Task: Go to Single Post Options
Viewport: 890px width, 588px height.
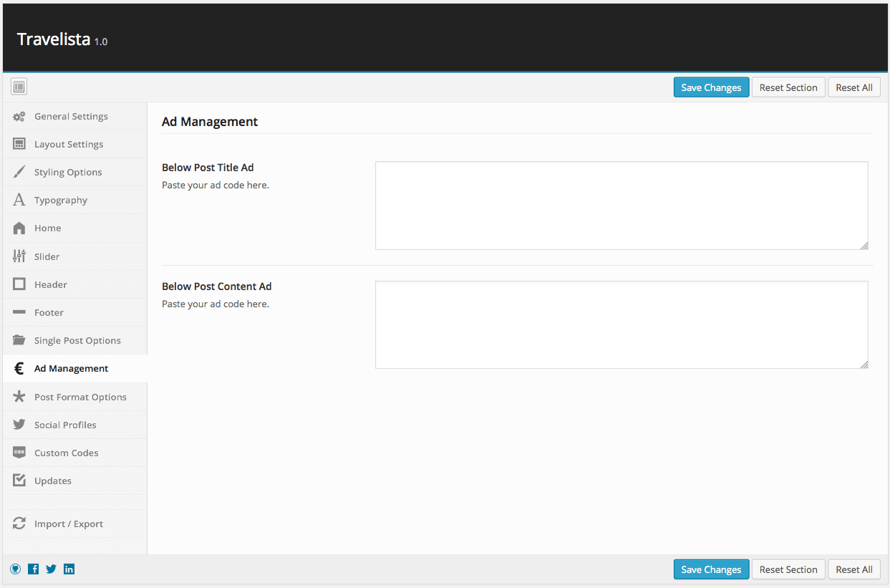Action: 75,340
